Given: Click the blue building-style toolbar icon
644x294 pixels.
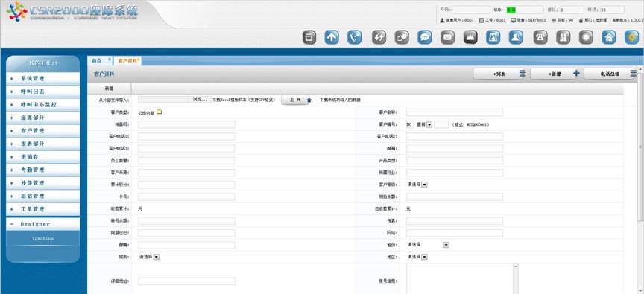Looking at the screenshot, I should 493,37.
